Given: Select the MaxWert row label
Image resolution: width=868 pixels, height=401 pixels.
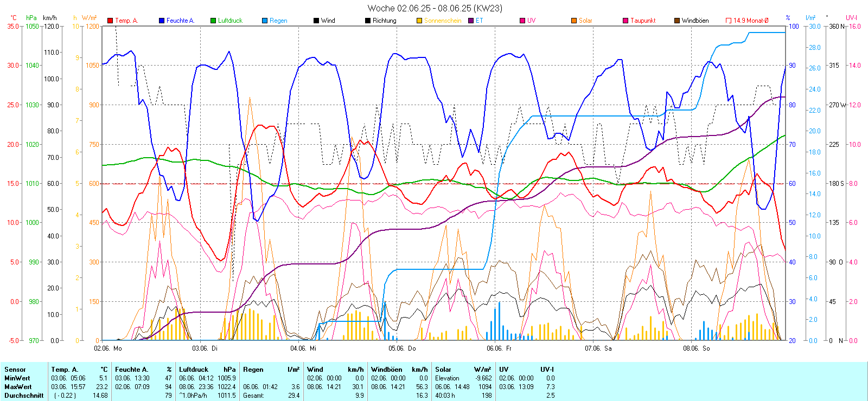Looking at the screenshot, I should click(18, 387).
